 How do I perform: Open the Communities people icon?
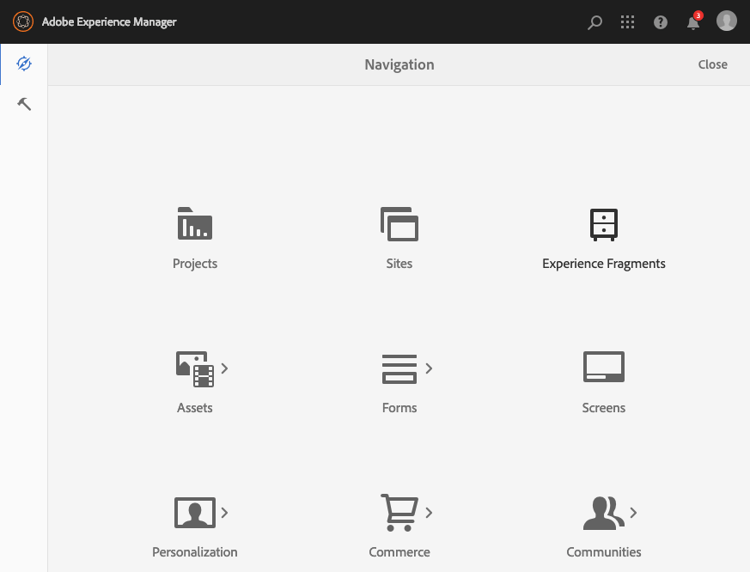pos(604,513)
